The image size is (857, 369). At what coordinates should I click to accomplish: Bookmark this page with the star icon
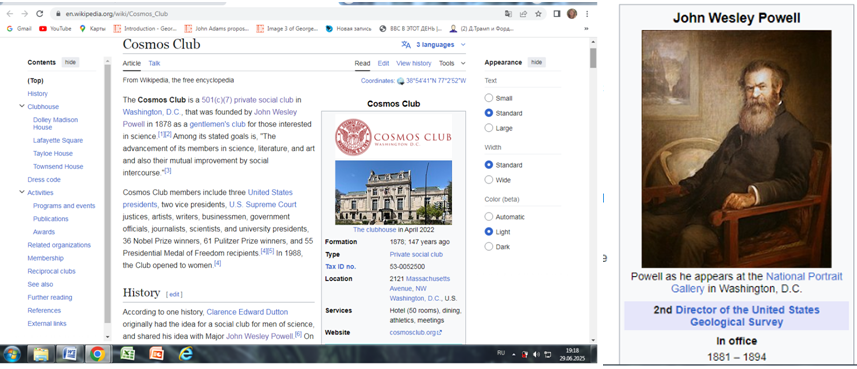tap(538, 14)
